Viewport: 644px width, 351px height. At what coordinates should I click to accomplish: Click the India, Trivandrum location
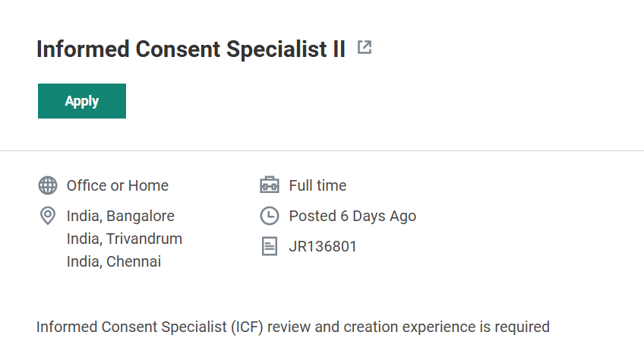(x=125, y=239)
